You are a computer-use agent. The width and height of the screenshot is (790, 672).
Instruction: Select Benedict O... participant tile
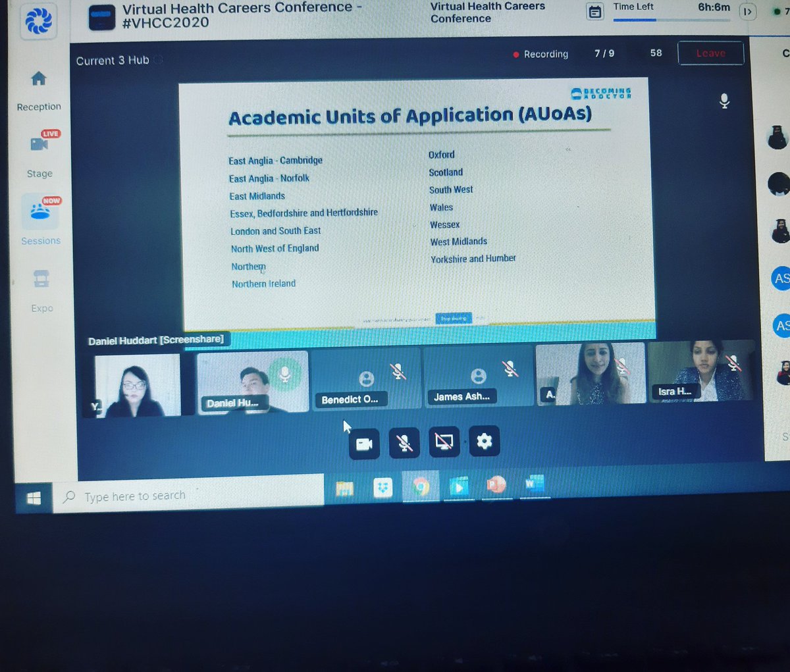[x=366, y=379]
